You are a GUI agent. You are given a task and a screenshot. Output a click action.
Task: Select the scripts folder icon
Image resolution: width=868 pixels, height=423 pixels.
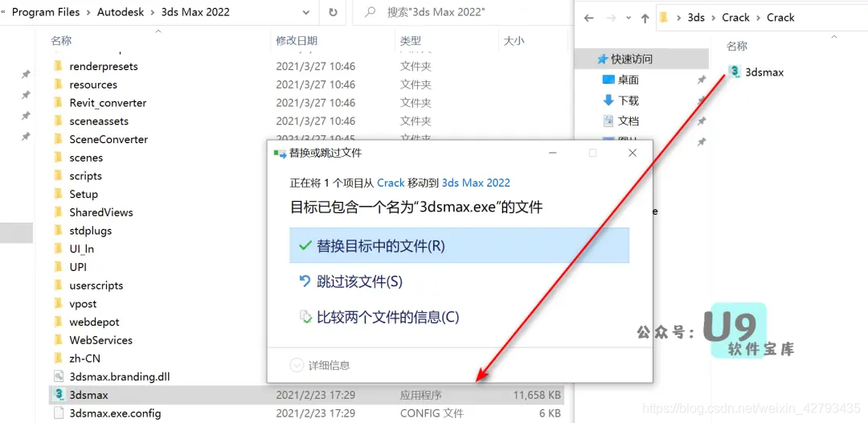coord(58,175)
